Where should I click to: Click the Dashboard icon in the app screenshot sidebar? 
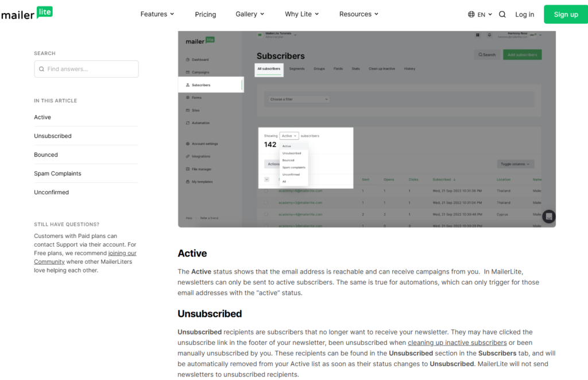click(x=188, y=60)
